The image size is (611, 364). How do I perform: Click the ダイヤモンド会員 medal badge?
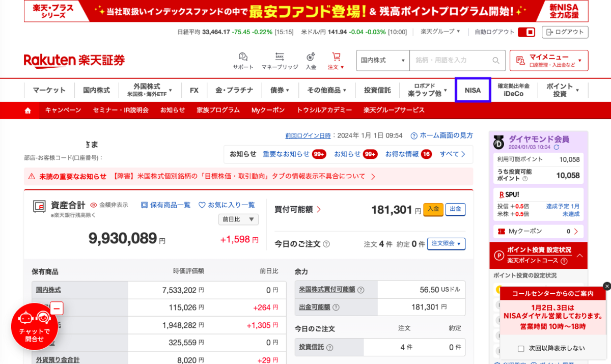pyautogui.click(x=498, y=143)
